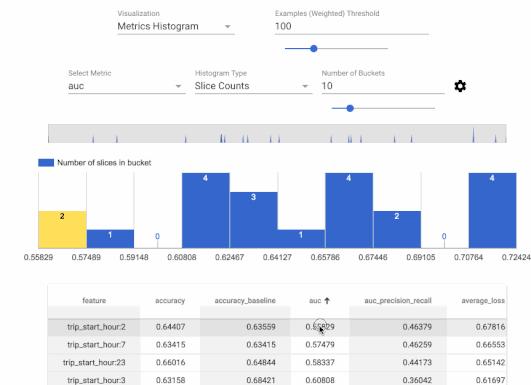The width and height of the screenshot is (531, 385).
Task: Sort by auc_precision_recall column header
Action: click(x=398, y=301)
